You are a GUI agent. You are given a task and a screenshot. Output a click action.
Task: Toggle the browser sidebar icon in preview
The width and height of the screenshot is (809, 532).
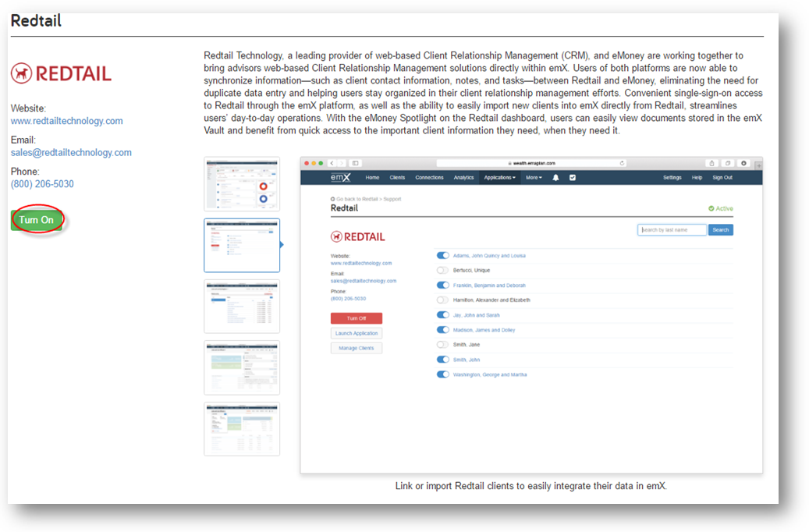[356, 163]
